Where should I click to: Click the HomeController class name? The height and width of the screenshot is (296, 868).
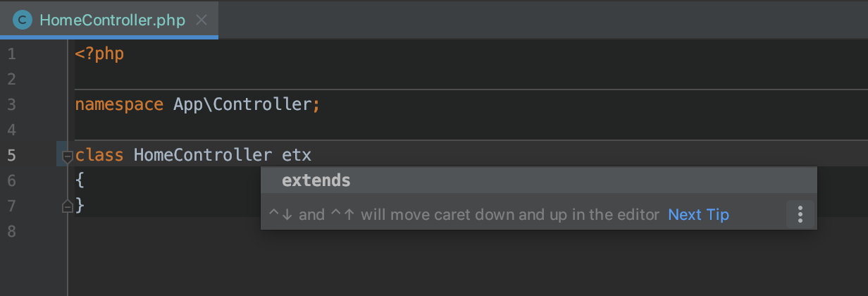pos(203,156)
